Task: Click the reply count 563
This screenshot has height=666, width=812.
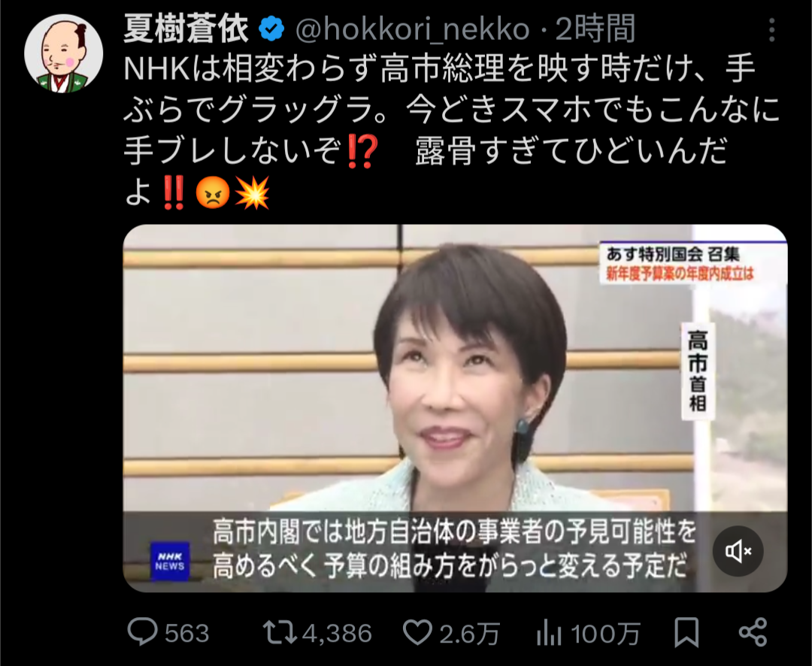Action: [x=187, y=633]
